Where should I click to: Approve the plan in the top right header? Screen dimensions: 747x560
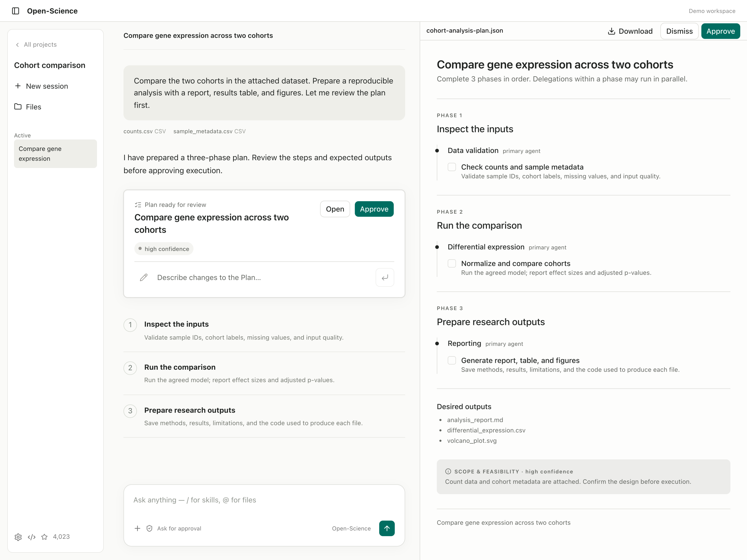pyautogui.click(x=720, y=31)
